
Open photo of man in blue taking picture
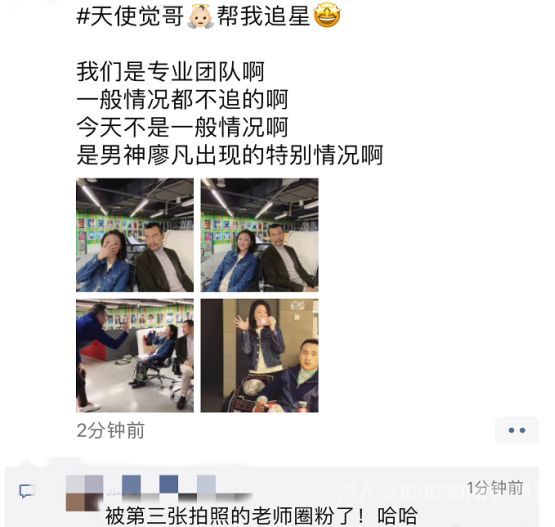tap(135, 355)
